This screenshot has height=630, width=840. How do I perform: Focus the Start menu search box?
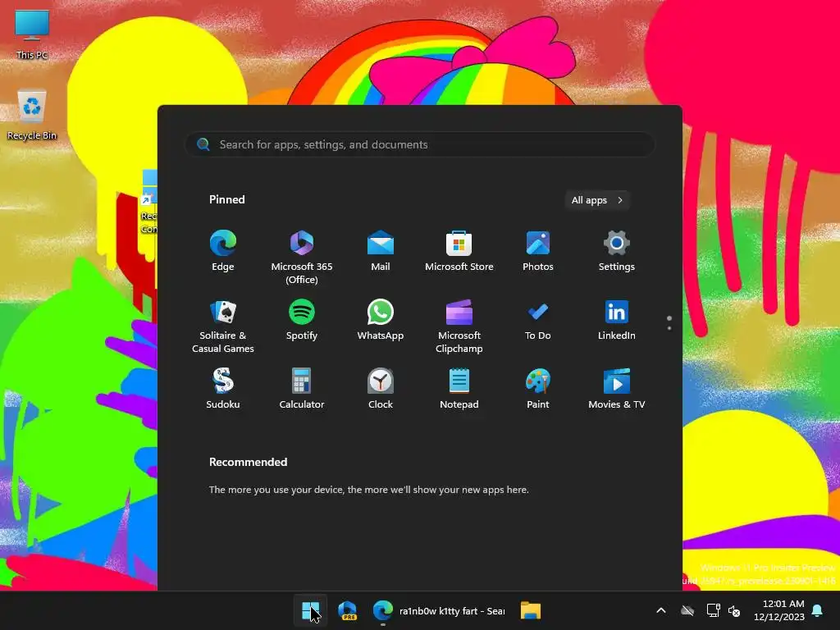pyautogui.click(x=420, y=144)
